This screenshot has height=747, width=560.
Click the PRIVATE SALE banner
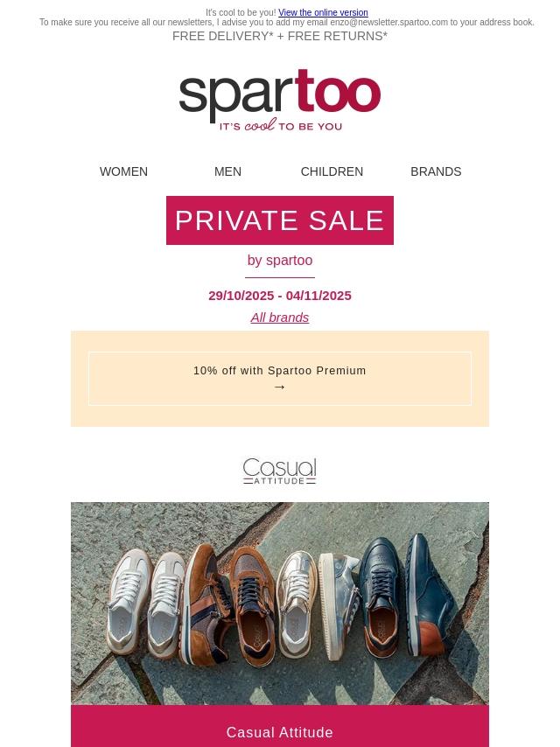(280, 220)
